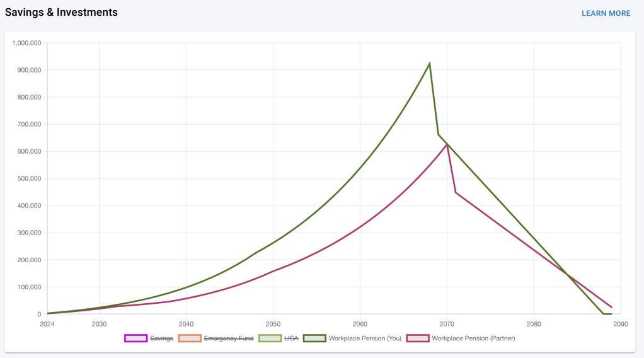Image resolution: width=644 pixels, height=358 pixels.
Task: Enable the Emergency Fund series legend label
Action: (x=229, y=338)
